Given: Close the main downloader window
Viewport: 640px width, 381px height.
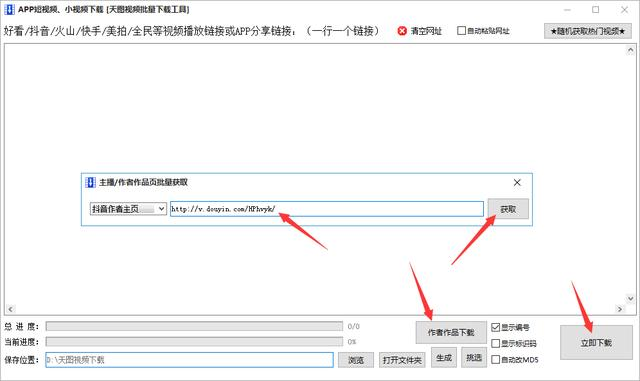Looking at the screenshot, I should (624, 9).
